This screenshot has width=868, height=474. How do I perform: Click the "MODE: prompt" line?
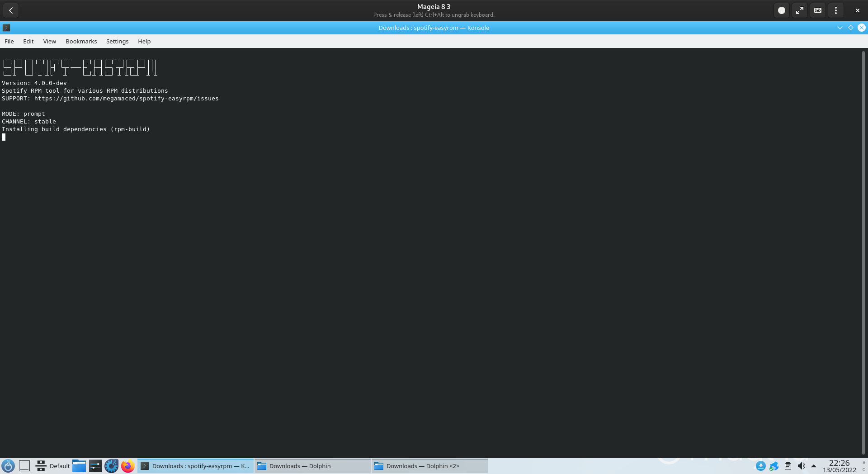coord(24,114)
